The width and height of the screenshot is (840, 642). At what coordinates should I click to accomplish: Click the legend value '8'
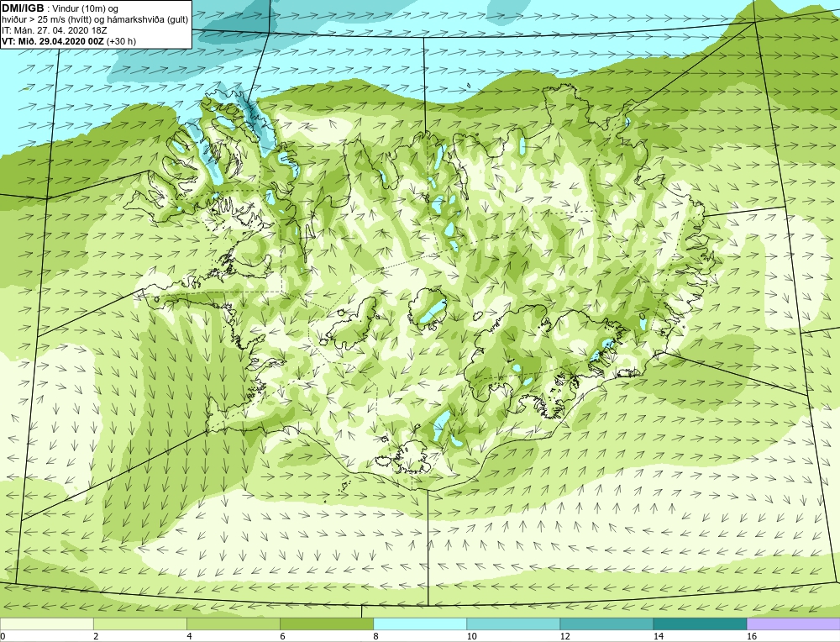(x=375, y=636)
